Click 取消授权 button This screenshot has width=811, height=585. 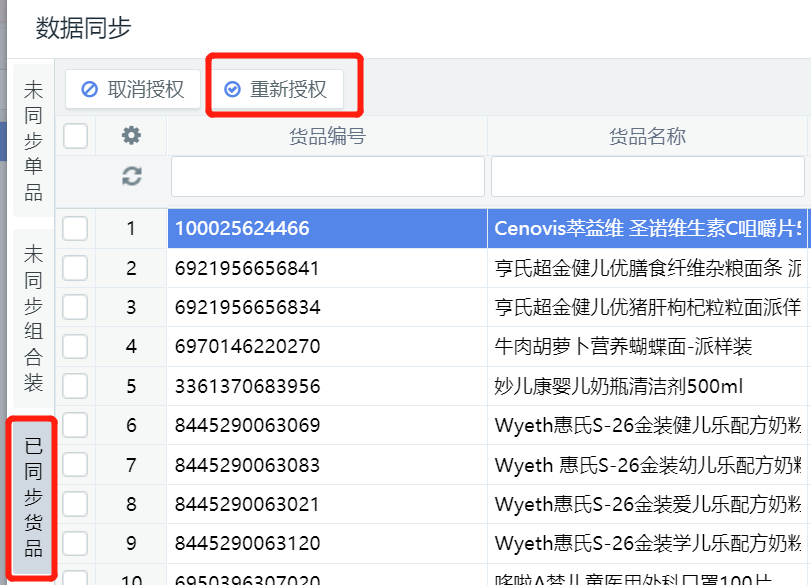(133, 89)
